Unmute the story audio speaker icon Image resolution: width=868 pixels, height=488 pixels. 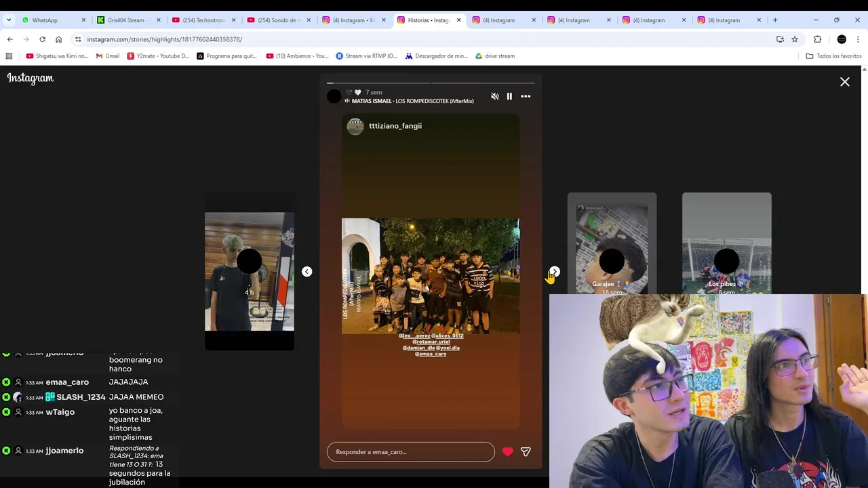coord(495,96)
